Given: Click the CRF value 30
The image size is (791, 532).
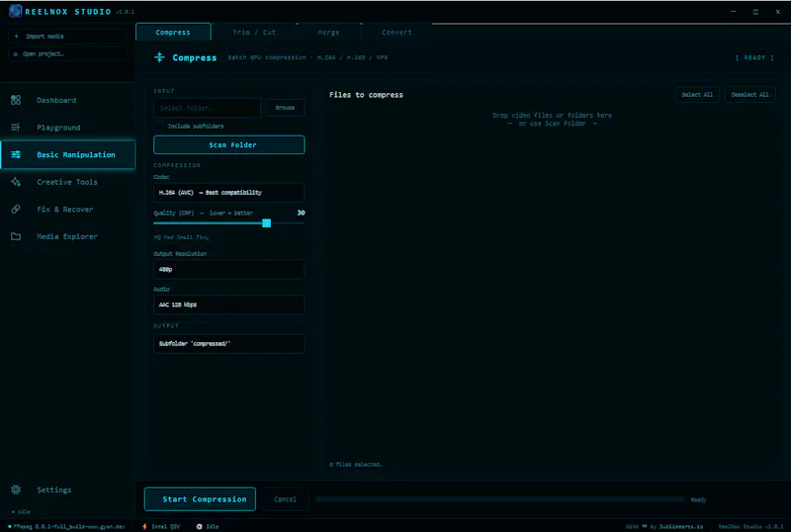Looking at the screenshot, I should tap(302, 213).
